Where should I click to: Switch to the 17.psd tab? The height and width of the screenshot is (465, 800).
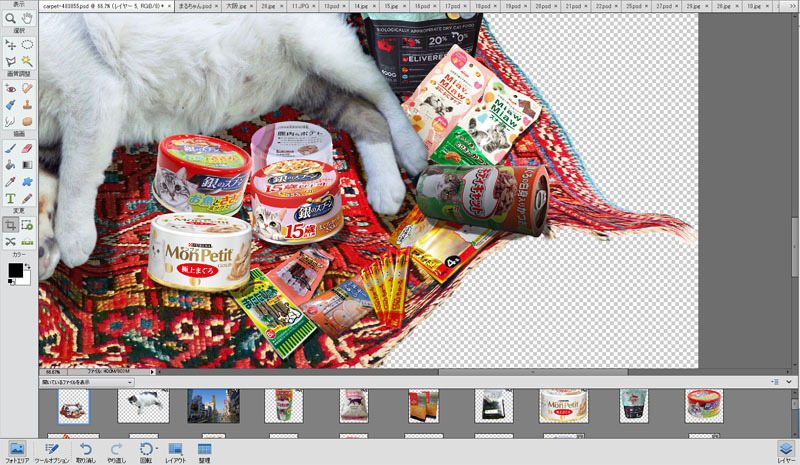456,6
